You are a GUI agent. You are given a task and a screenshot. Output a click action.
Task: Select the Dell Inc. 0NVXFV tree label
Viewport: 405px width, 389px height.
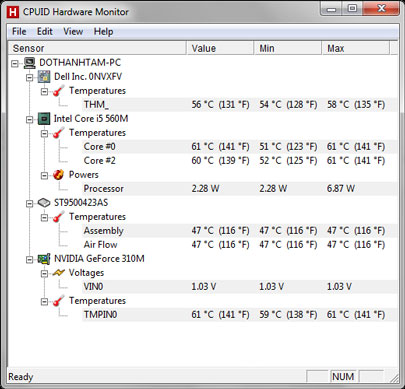[x=88, y=77]
